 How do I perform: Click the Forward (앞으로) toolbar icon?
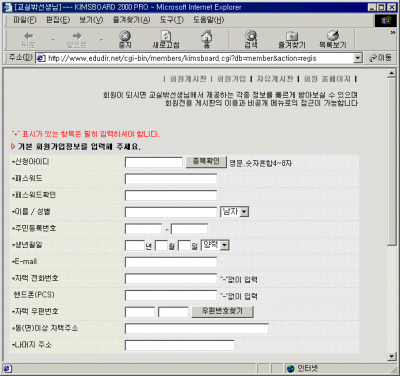pos(77,39)
